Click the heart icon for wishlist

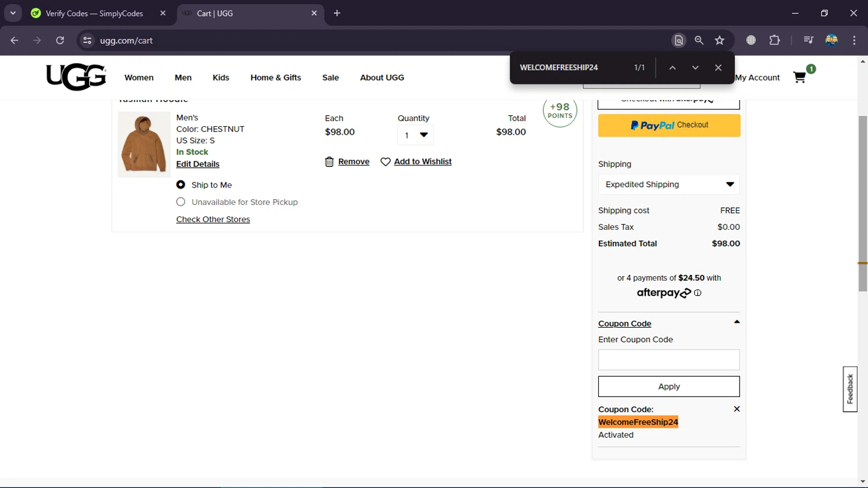(385, 162)
